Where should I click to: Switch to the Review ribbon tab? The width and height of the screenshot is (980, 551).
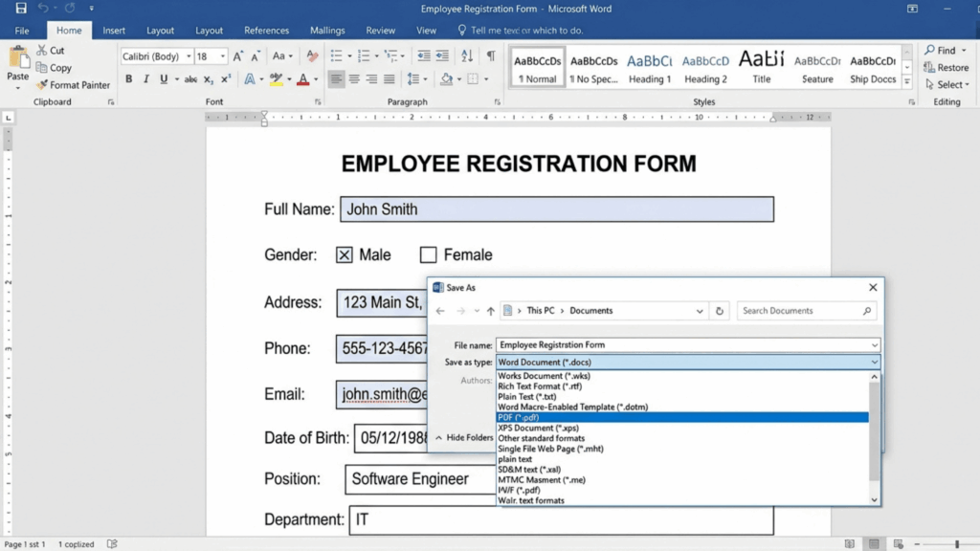coord(380,30)
